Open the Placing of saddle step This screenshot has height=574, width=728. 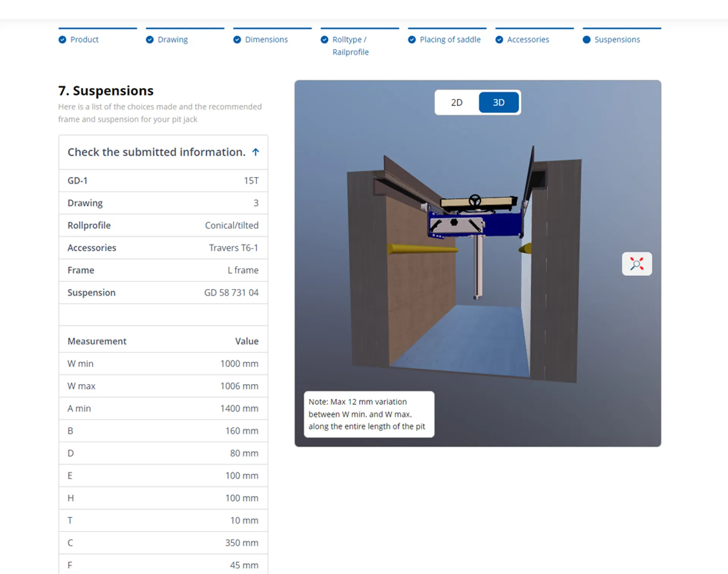pos(450,40)
